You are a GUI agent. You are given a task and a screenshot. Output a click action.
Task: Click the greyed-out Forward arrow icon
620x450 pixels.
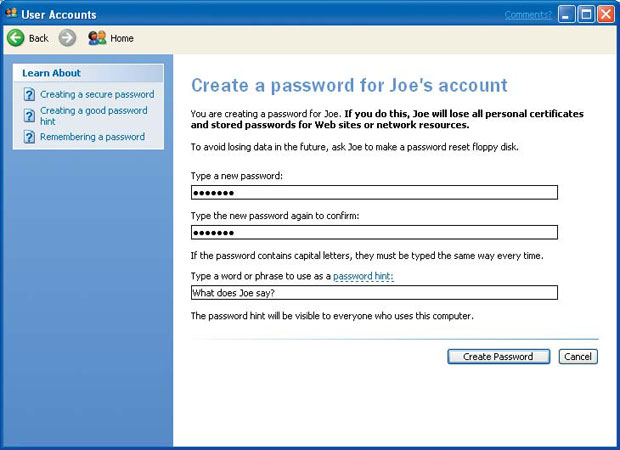tap(67, 38)
